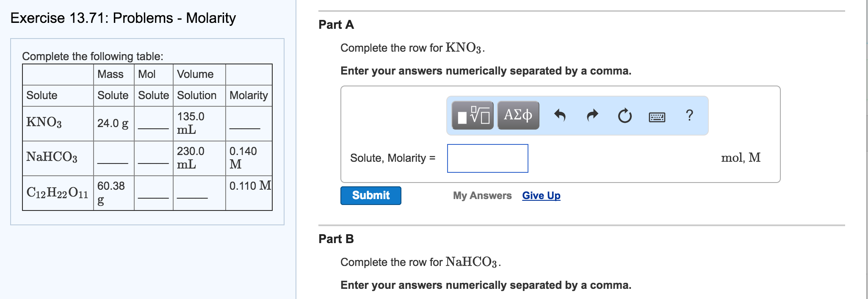Click the redo arrow icon
868x299 pixels.
[x=592, y=115]
